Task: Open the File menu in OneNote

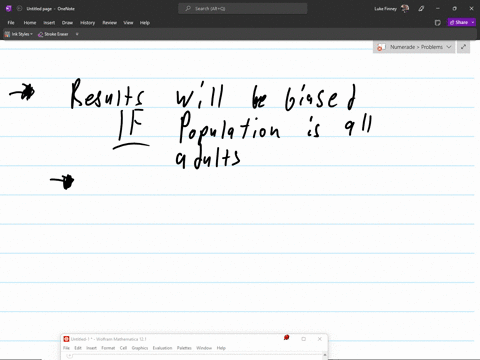Action: click(x=11, y=23)
